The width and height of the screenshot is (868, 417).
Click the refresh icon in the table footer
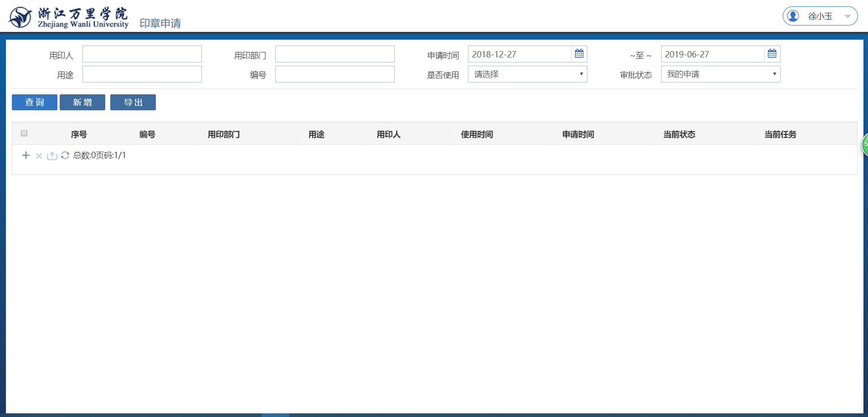[65, 155]
